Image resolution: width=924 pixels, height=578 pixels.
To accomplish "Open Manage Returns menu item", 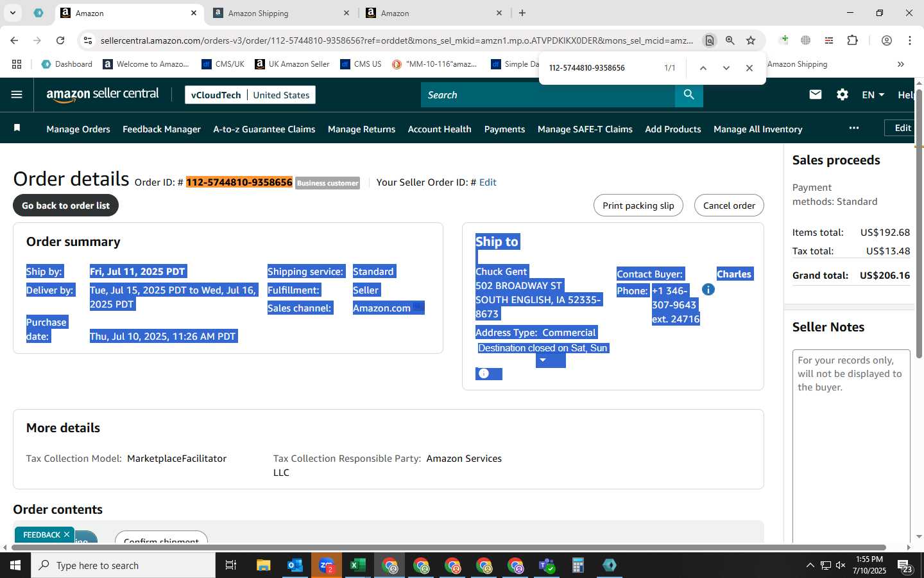I will pos(361,129).
